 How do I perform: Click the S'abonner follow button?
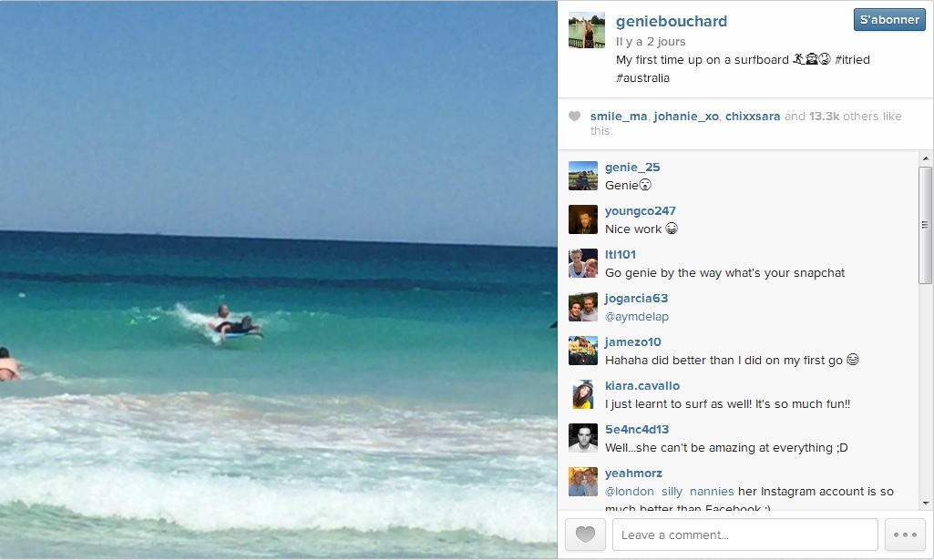(889, 20)
